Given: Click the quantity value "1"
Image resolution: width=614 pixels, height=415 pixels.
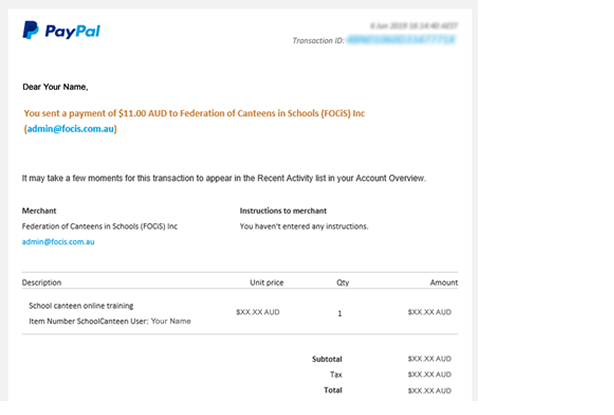Looking at the screenshot, I should (340, 313).
